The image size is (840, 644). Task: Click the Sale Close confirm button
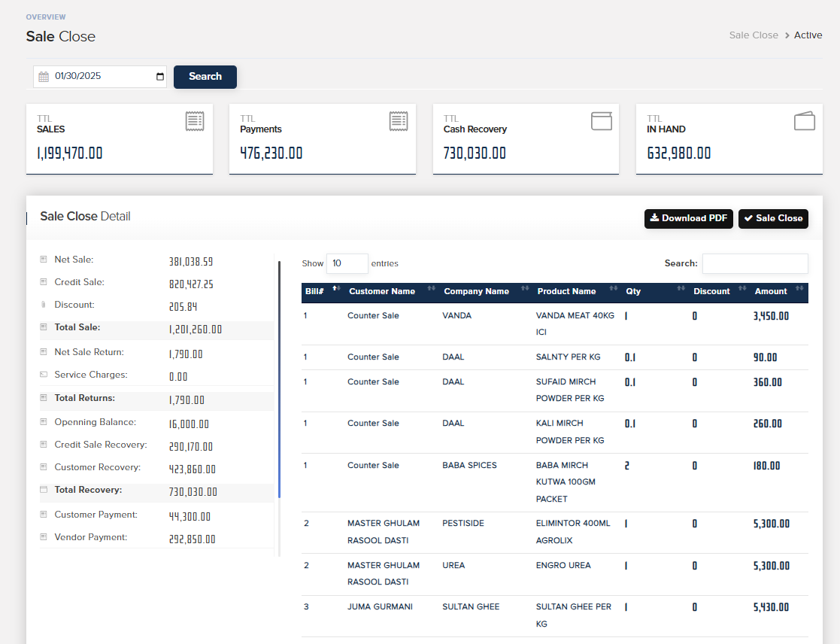coord(773,219)
